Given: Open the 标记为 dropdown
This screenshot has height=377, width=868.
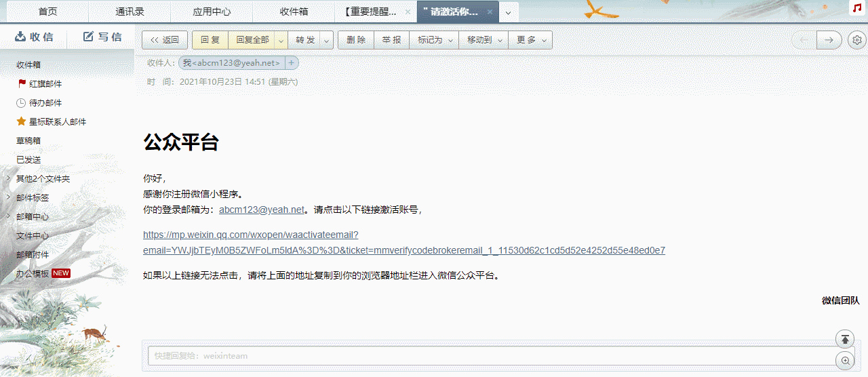Looking at the screenshot, I should click(x=434, y=40).
